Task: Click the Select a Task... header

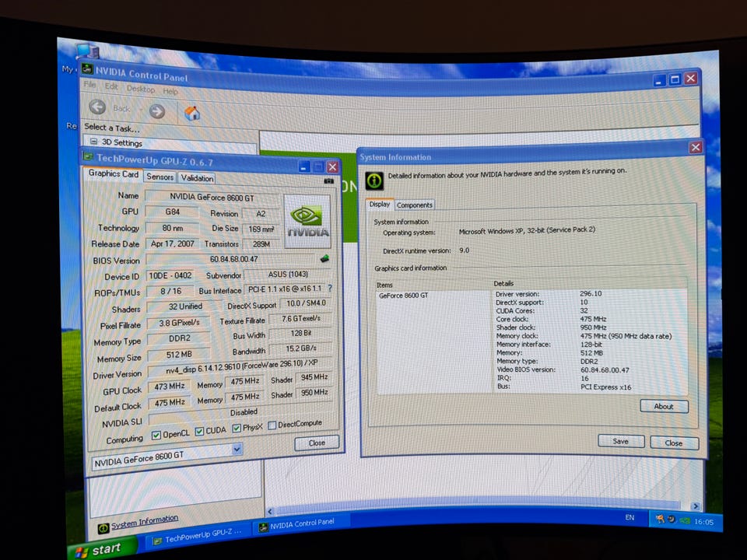Action: click(112, 127)
